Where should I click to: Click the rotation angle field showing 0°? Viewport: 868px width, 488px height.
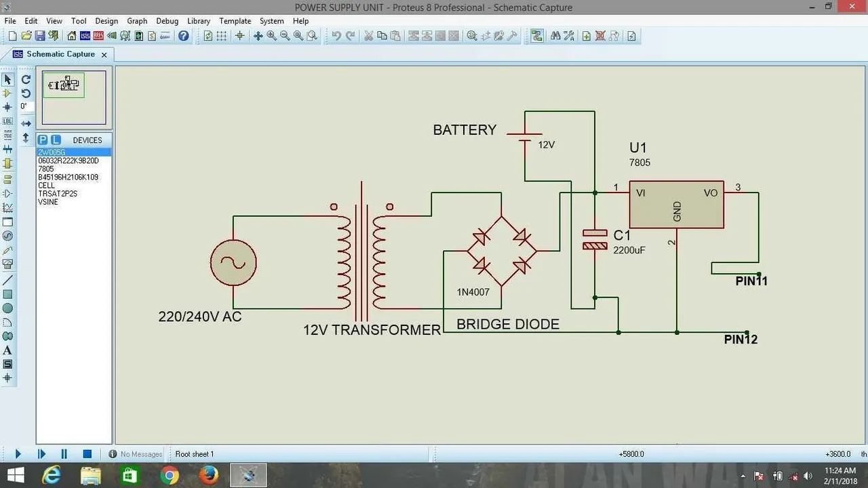point(26,106)
